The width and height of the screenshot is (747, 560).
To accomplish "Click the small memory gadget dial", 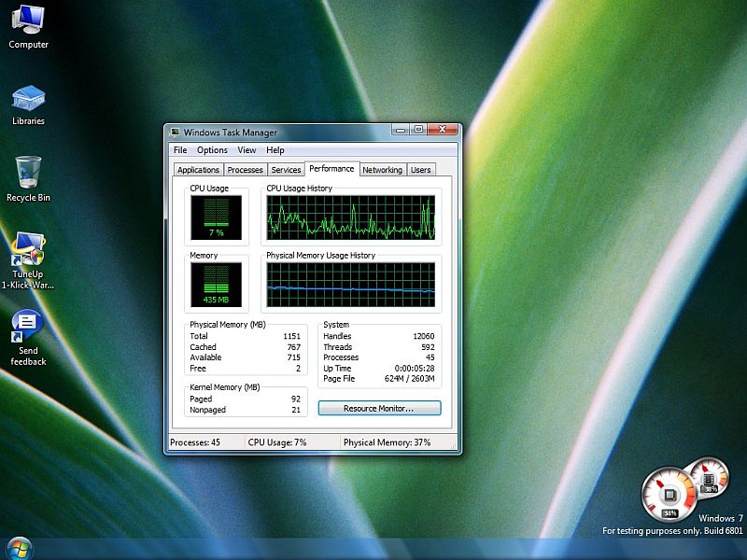I will pos(710,478).
